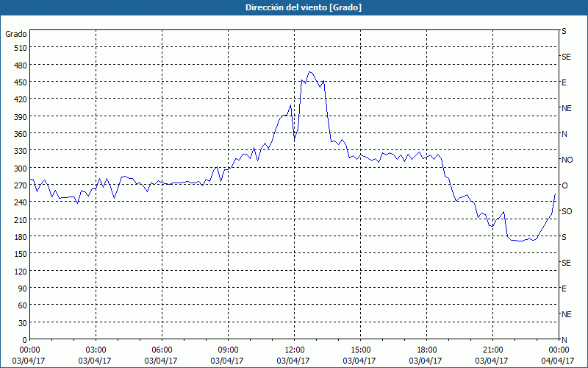Select the 90 y-axis tick label

[19, 289]
